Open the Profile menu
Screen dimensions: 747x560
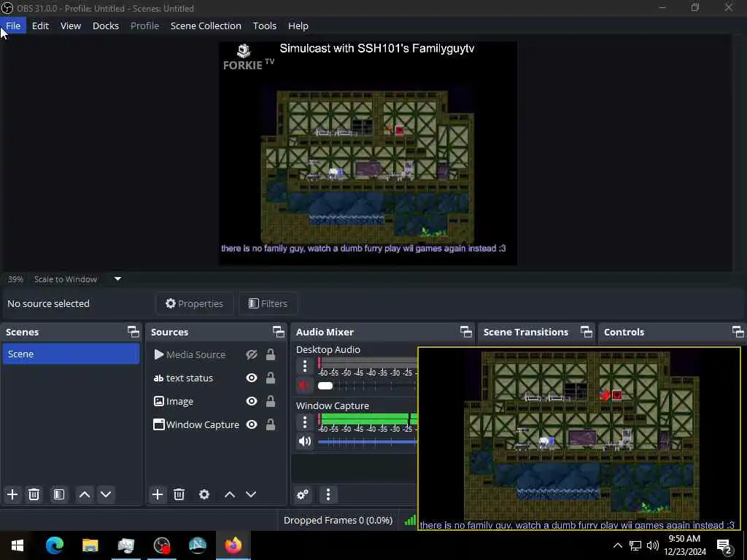145,26
